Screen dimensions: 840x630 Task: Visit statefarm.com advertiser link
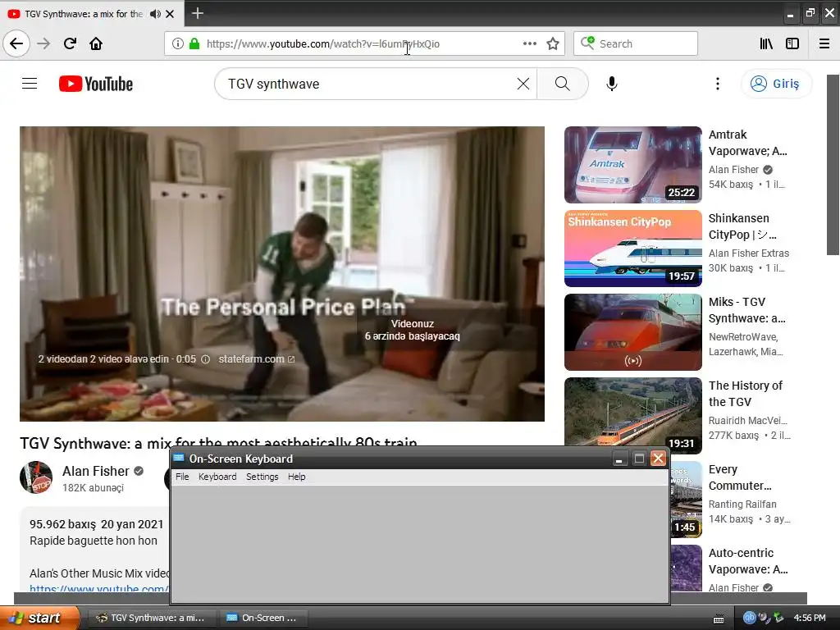256,359
